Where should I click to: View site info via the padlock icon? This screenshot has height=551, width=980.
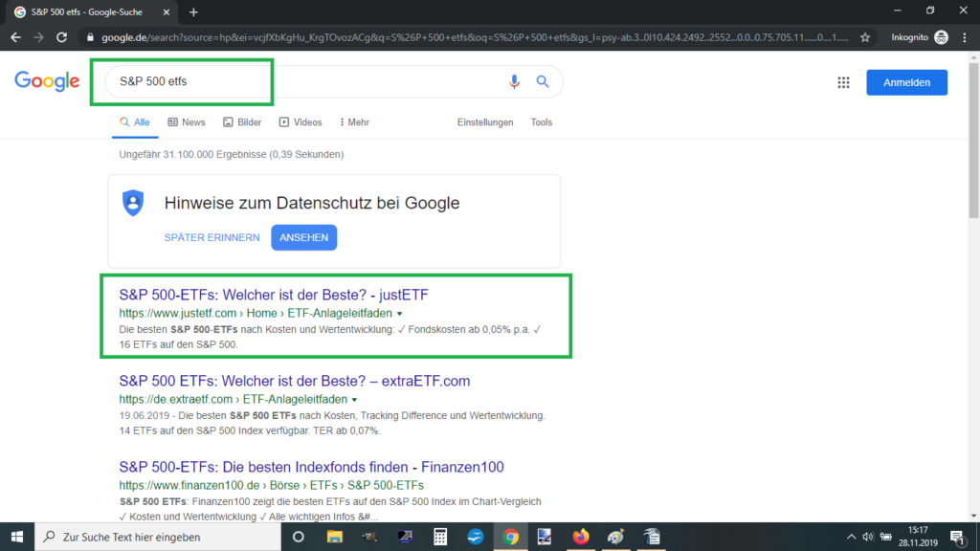90,37
